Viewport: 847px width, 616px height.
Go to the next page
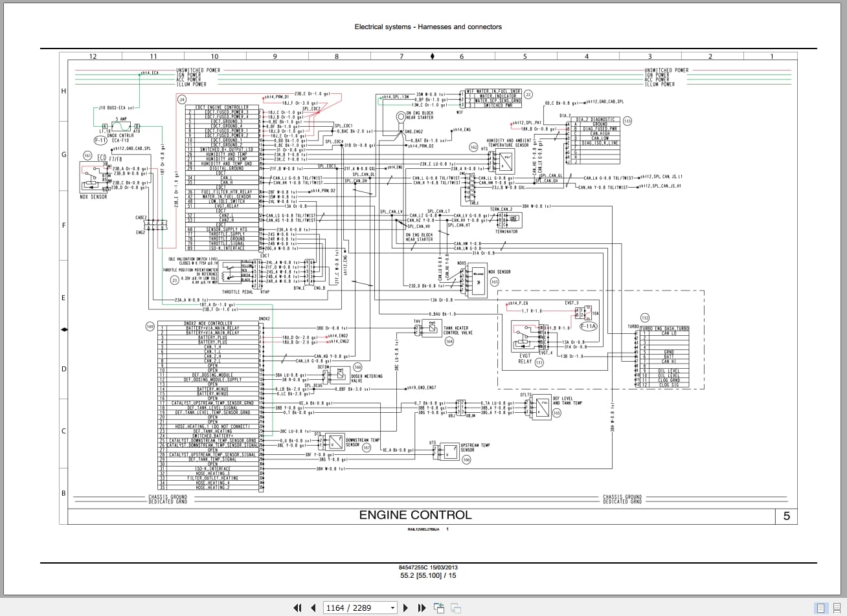tap(406, 608)
